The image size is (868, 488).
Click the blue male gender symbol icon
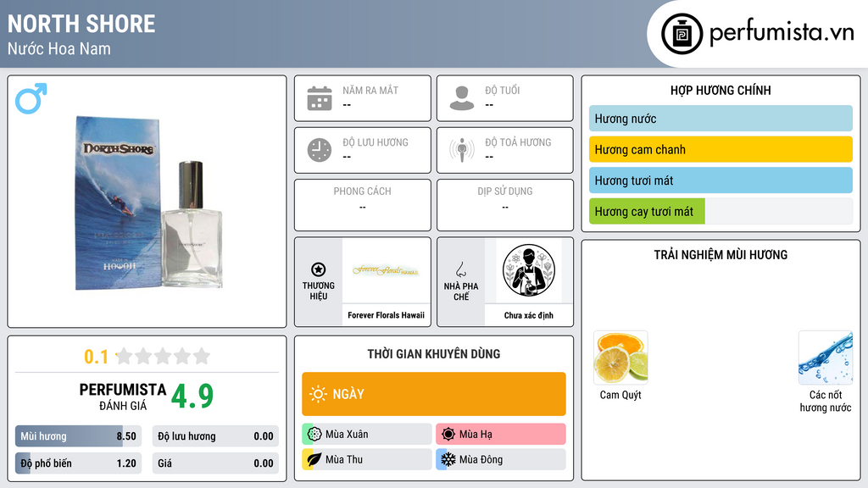(x=31, y=98)
